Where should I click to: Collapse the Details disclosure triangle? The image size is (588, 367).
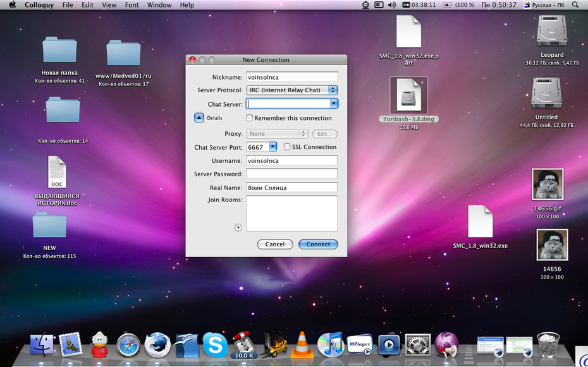click(x=199, y=118)
